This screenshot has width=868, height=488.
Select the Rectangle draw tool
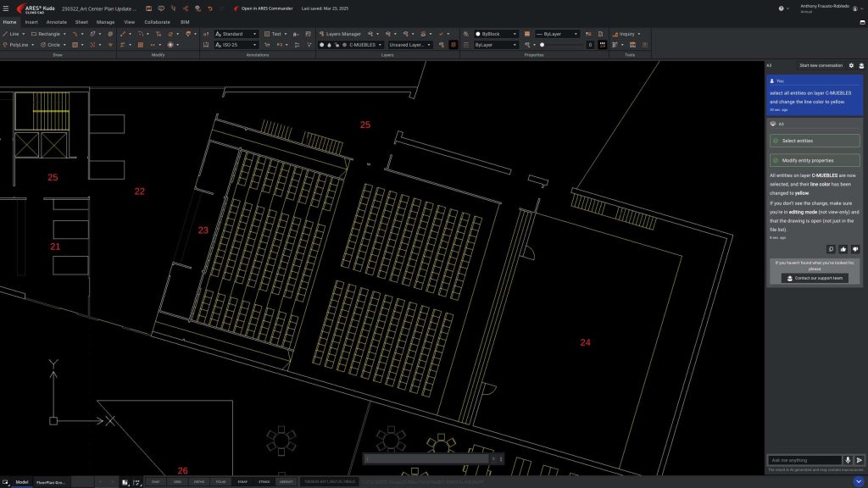coord(46,34)
